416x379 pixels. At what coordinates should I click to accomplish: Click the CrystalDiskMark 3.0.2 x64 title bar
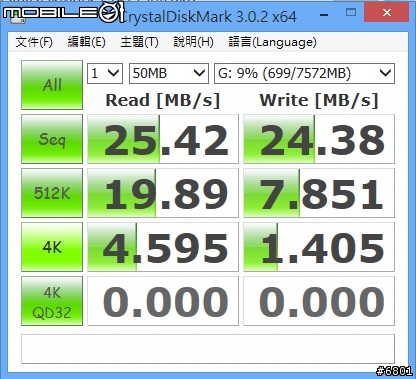point(209,17)
